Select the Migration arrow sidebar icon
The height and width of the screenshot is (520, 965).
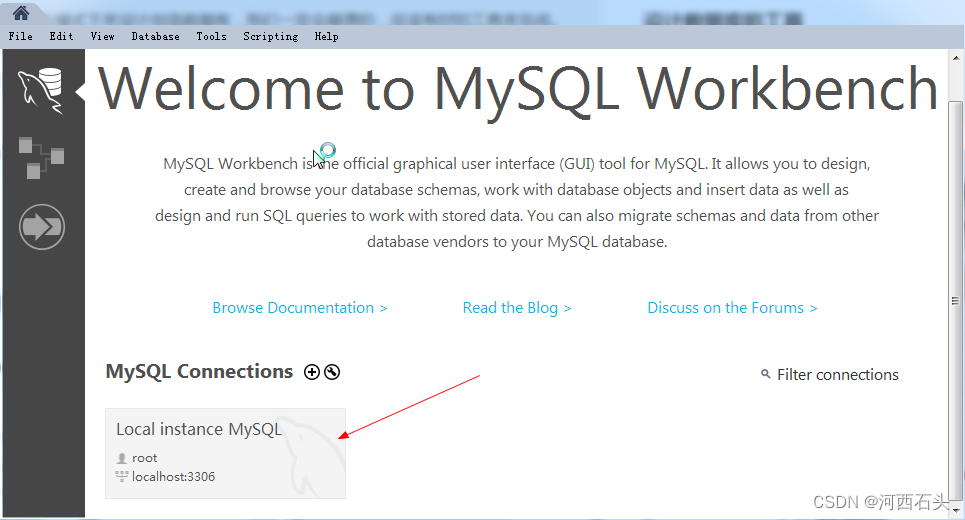42,227
